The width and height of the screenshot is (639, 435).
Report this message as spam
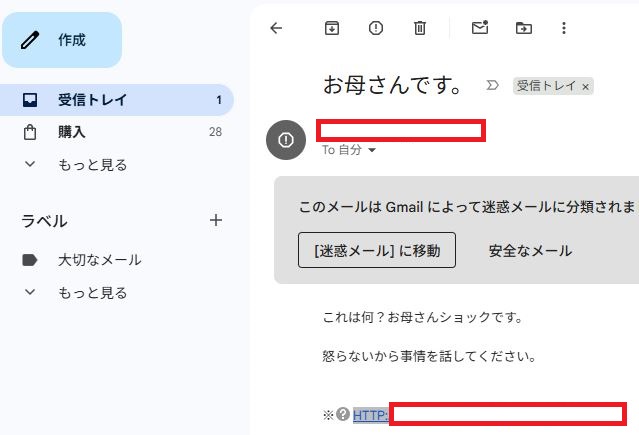pyautogui.click(x=376, y=28)
